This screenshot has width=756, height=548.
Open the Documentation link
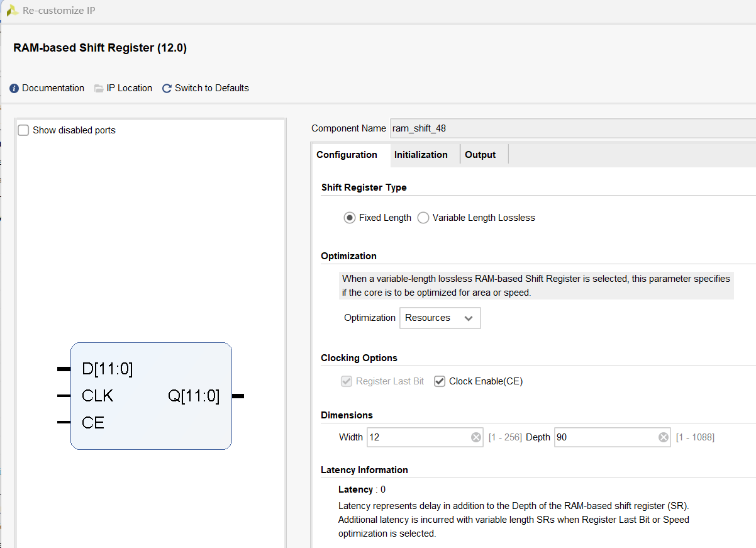(x=52, y=88)
